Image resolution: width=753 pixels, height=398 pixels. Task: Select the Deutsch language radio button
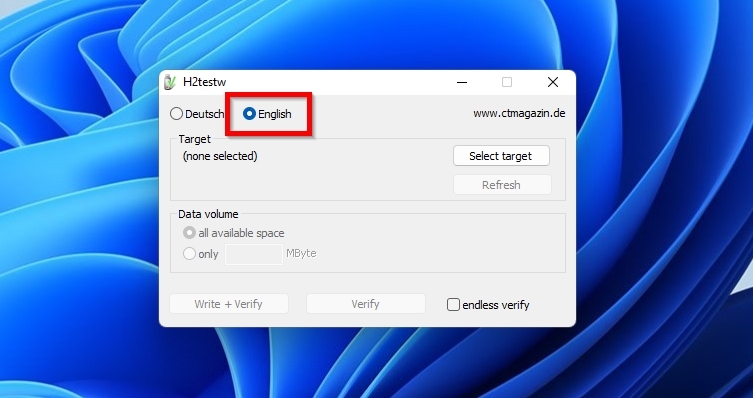[x=176, y=114]
